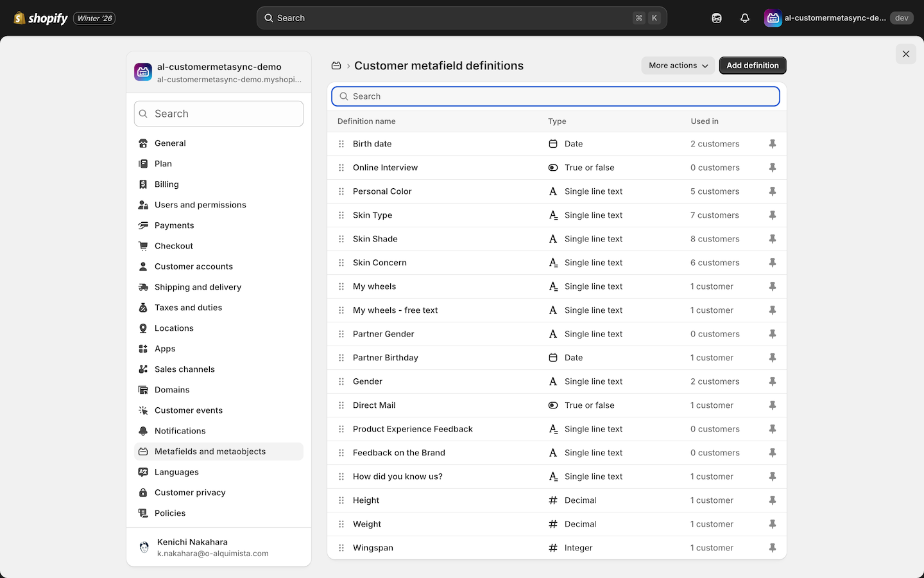Image resolution: width=924 pixels, height=578 pixels.
Task: Click the Add definition button
Action: 752,65
